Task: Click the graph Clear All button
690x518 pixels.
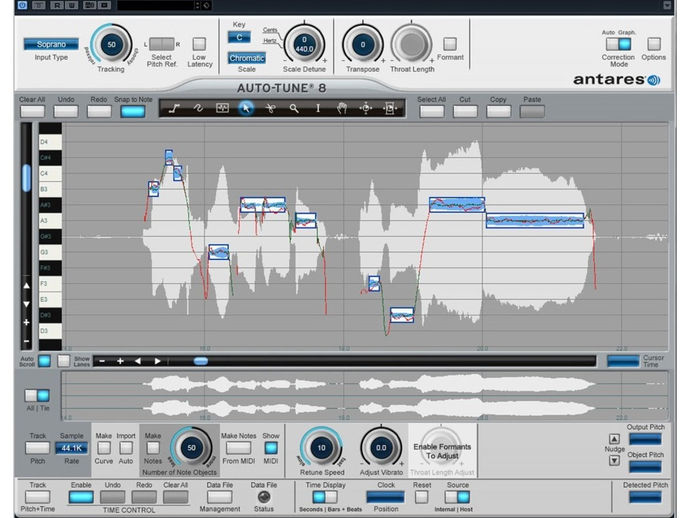Action: click(32, 111)
